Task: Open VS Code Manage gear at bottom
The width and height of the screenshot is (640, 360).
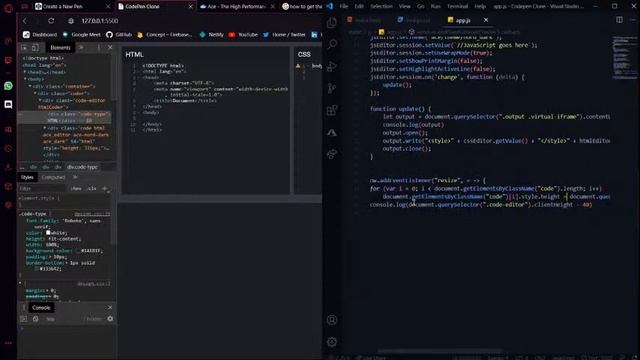Action: [332, 342]
